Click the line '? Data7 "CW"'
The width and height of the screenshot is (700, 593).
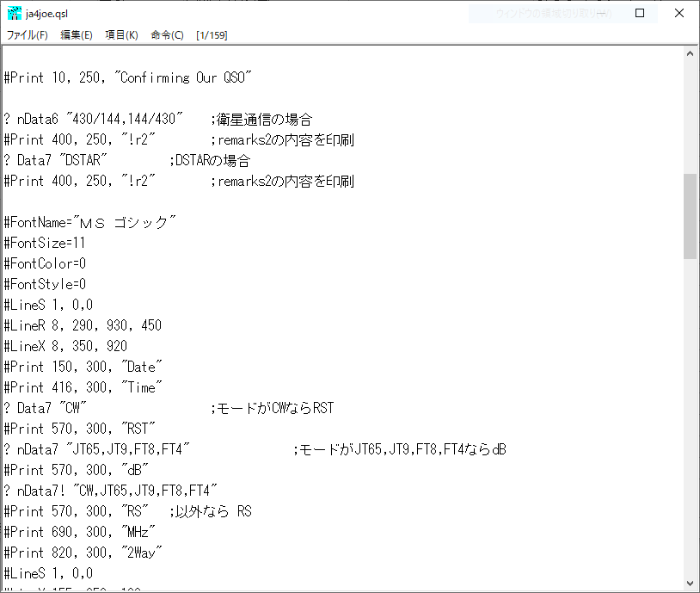point(45,408)
